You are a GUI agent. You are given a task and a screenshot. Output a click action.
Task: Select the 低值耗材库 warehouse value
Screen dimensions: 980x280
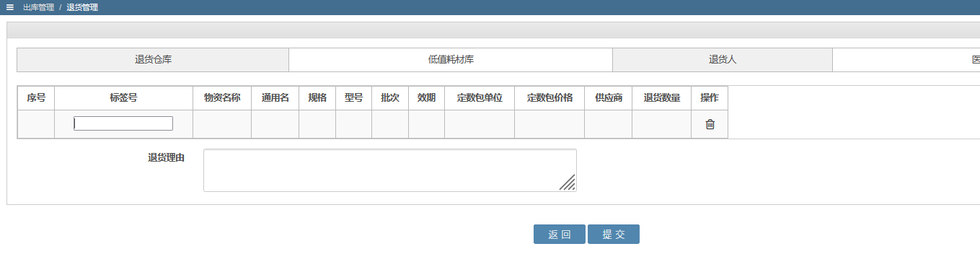click(x=451, y=60)
